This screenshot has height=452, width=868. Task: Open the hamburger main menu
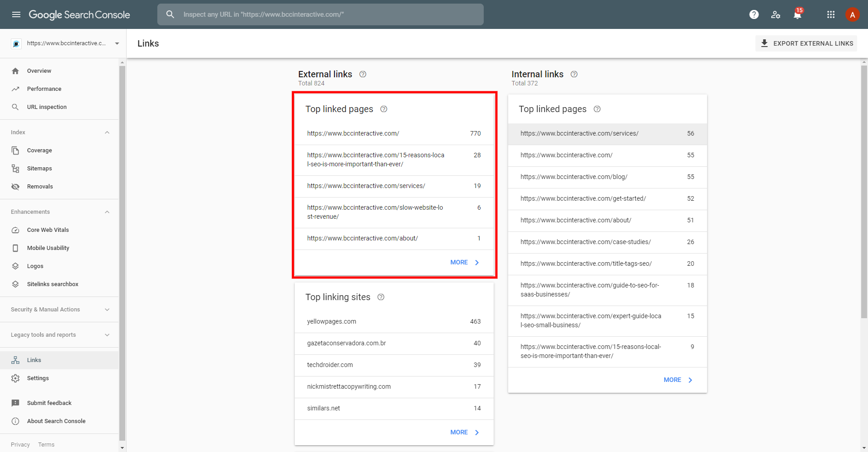[x=16, y=14]
